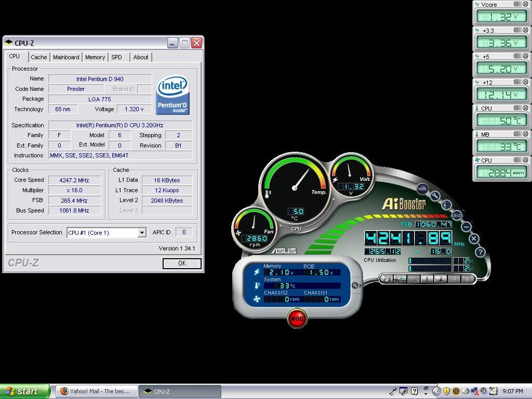Click the Instructions field MMX, SSE list

(120, 155)
